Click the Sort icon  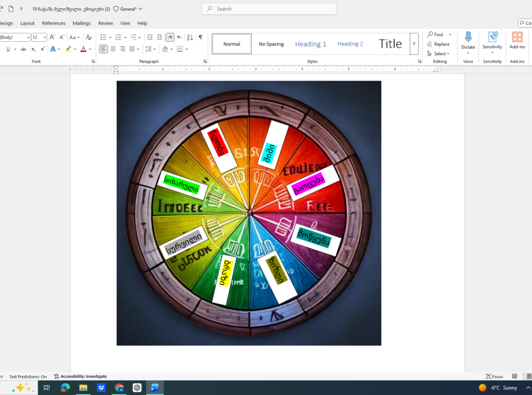pos(190,37)
